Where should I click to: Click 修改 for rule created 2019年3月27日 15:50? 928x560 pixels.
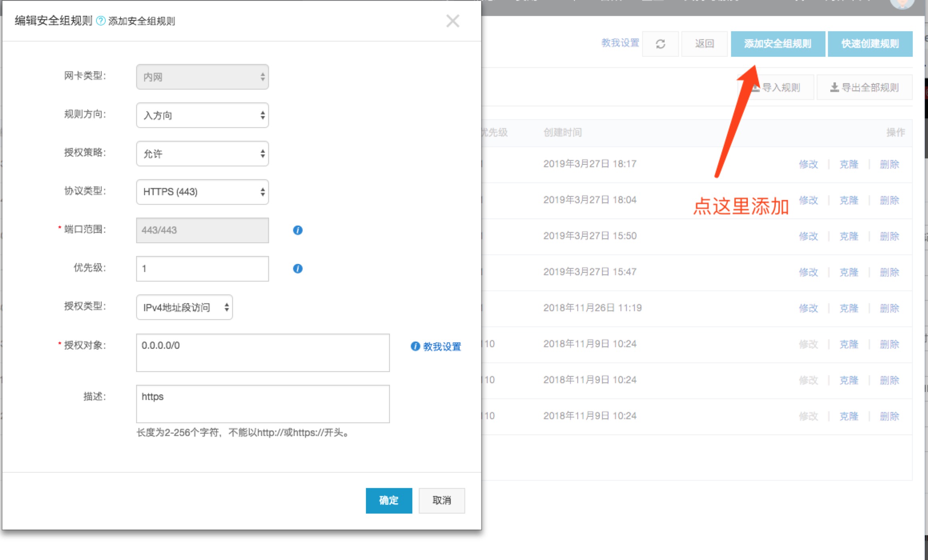(x=808, y=236)
